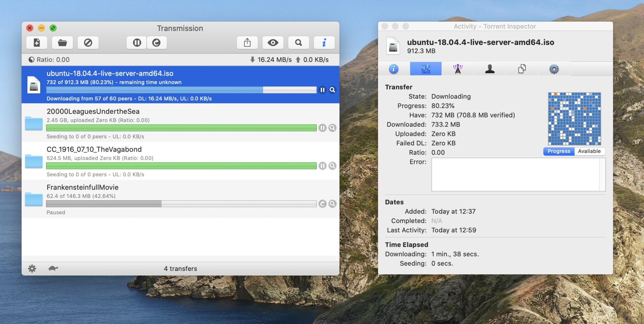Click the Share toolbar icon
Screen dimensions: 644x324
tap(247, 42)
